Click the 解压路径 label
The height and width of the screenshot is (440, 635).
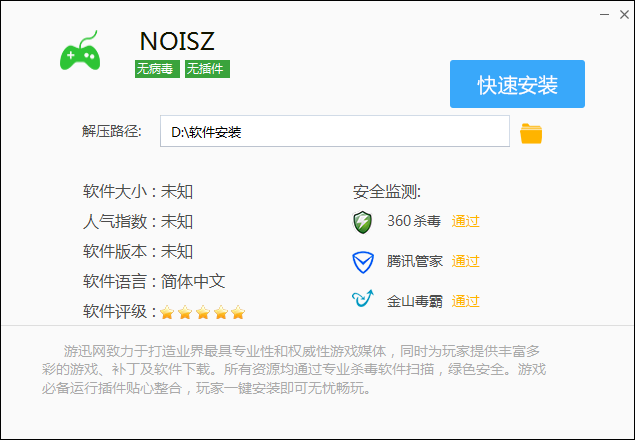tap(112, 131)
